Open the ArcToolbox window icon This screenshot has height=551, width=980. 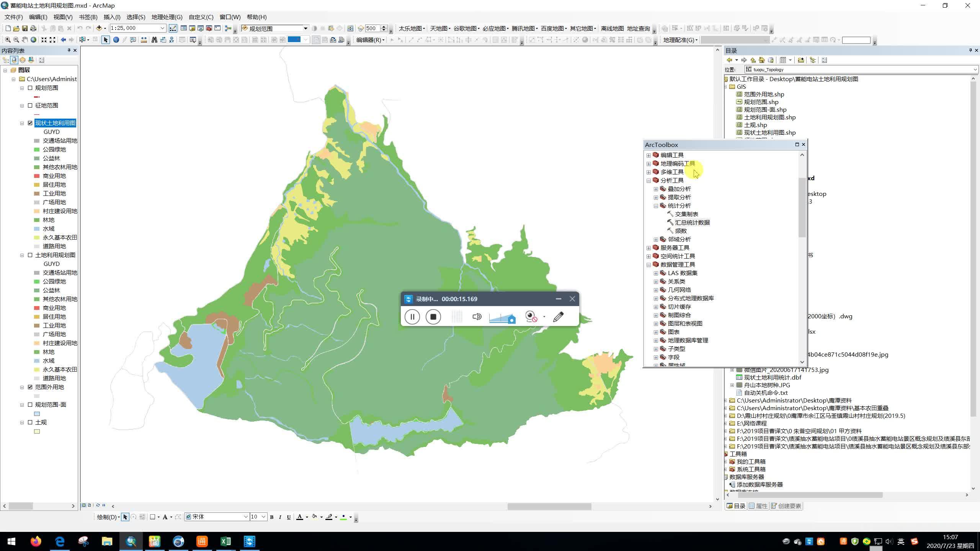point(209,28)
